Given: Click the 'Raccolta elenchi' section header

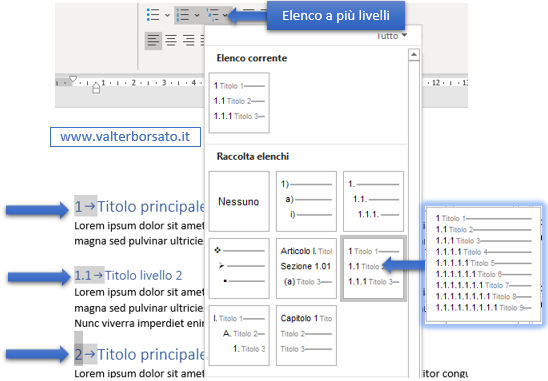Looking at the screenshot, I should pyautogui.click(x=253, y=156).
